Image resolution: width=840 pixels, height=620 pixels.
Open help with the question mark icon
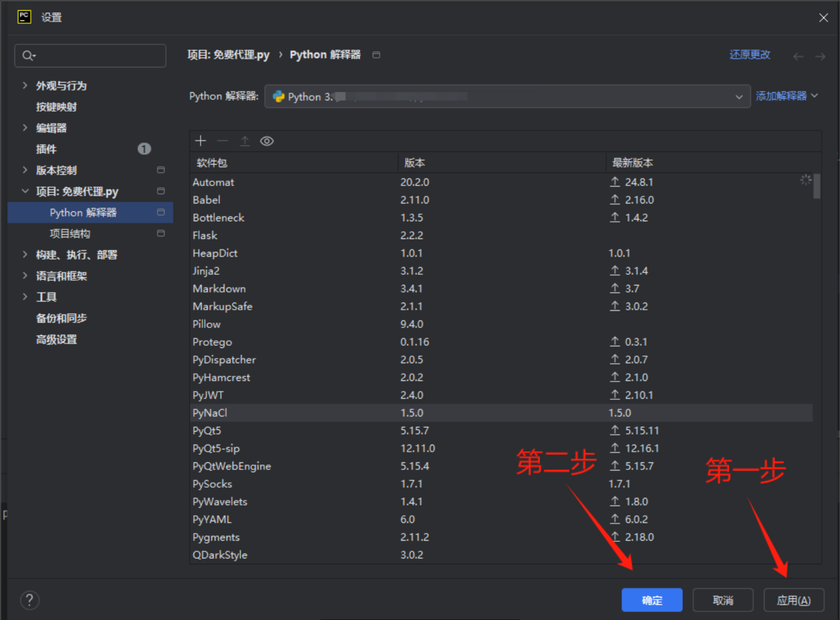click(x=30, y=600)
